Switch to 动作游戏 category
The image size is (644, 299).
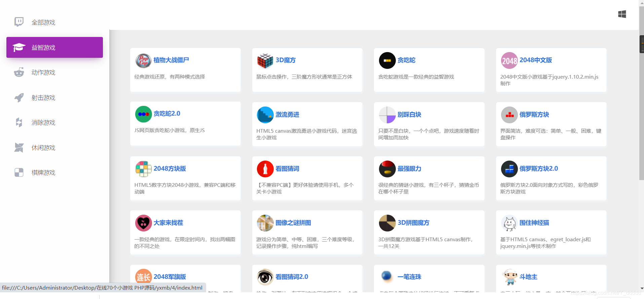pyautogui.click(x=54, y=73)
